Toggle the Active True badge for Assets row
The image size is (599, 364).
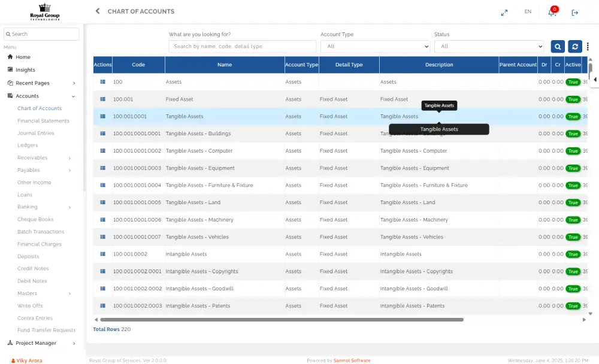click(x=573, y=82)
